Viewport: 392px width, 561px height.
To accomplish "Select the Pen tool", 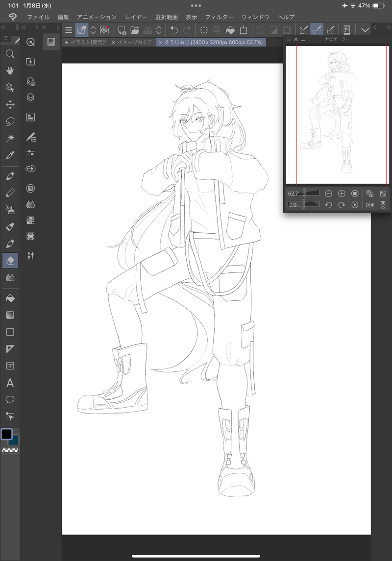I will tap(10, 176).
